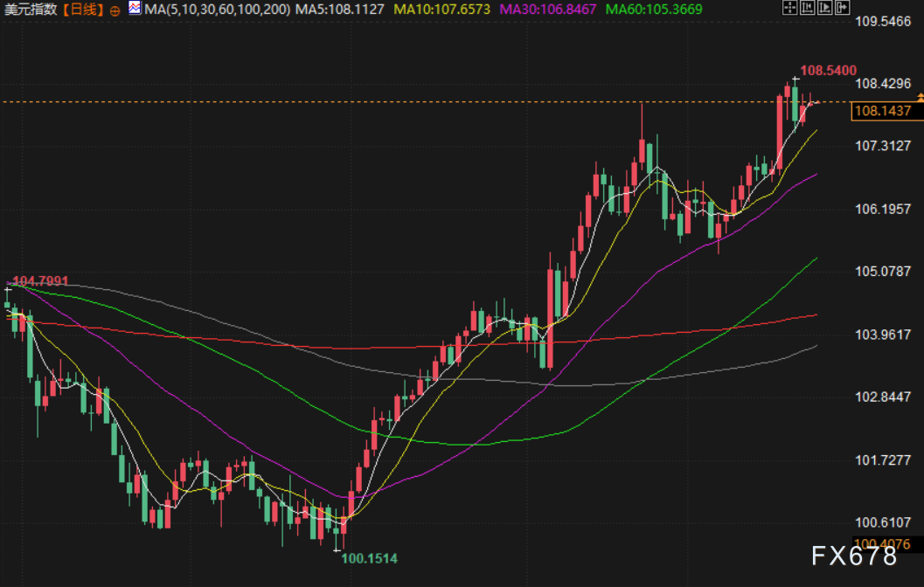Click the 108.5400 high price label
The image size is (924, 587).
828,70
